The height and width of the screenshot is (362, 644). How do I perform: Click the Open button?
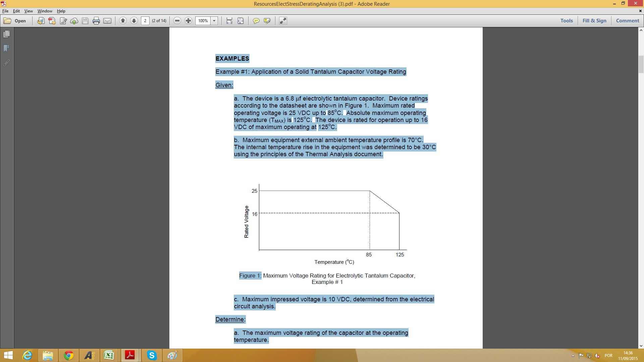[16, 21]
